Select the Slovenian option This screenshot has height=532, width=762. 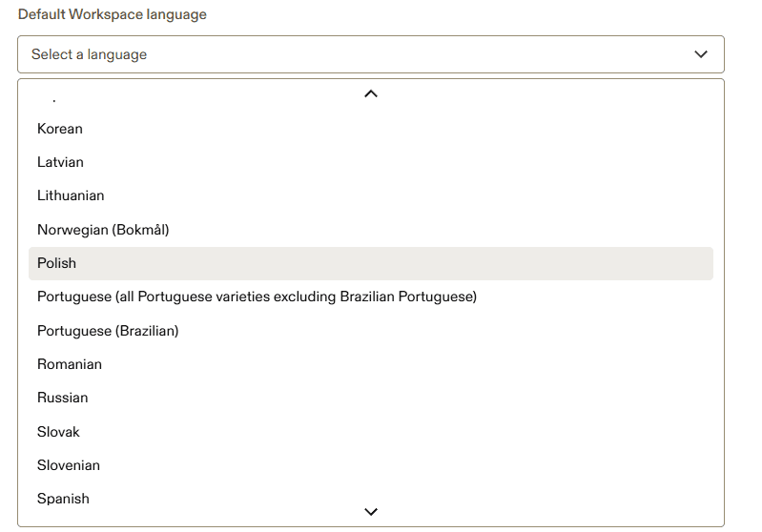point(69,465)
